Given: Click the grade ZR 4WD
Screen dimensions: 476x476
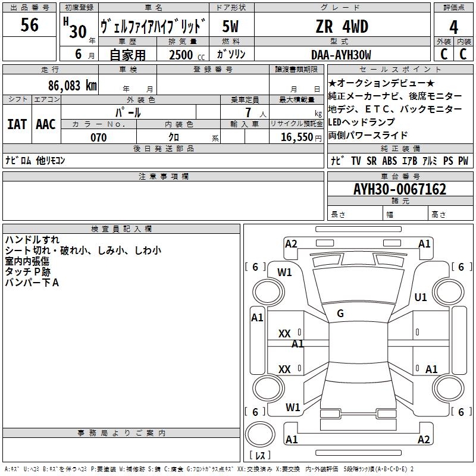Looking at the screenshot, I should 342,26.
